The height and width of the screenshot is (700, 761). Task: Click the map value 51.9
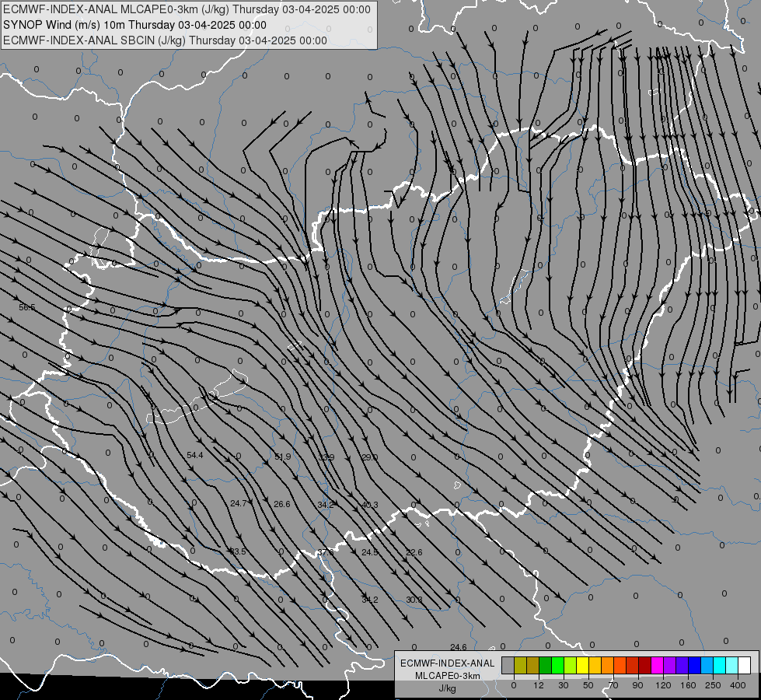point(282,457)
